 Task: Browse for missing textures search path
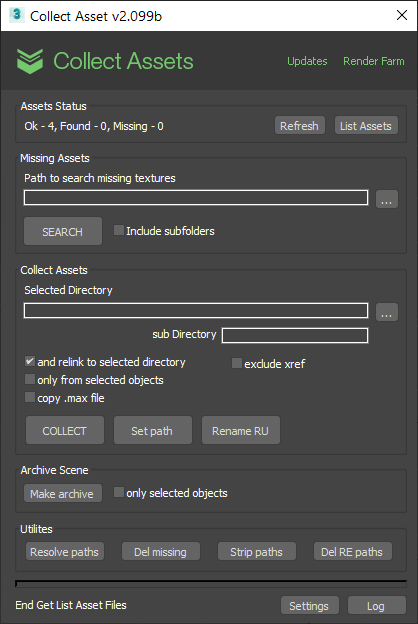[x=387, y=199]
